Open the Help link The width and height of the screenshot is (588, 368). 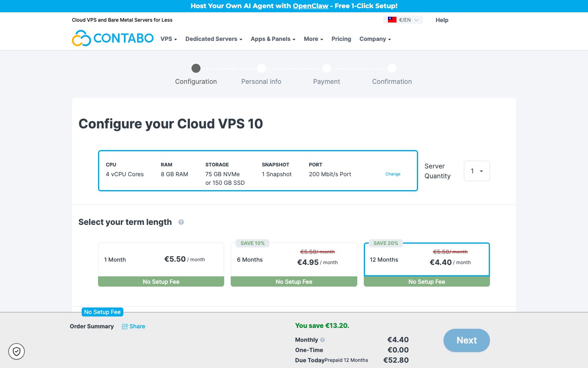click(442, 20)
